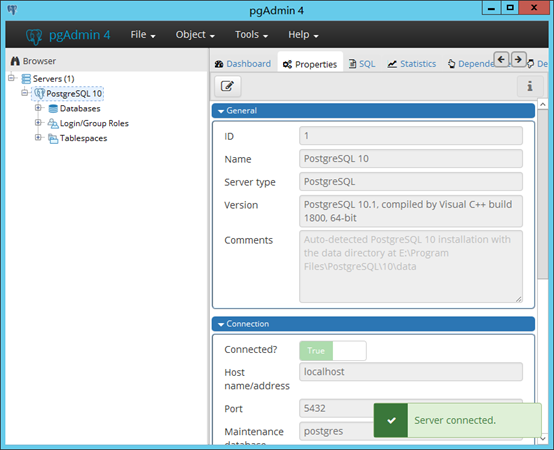The image size is (554, 450).
Task: Select the Properties tab
Action: point(310,64)
